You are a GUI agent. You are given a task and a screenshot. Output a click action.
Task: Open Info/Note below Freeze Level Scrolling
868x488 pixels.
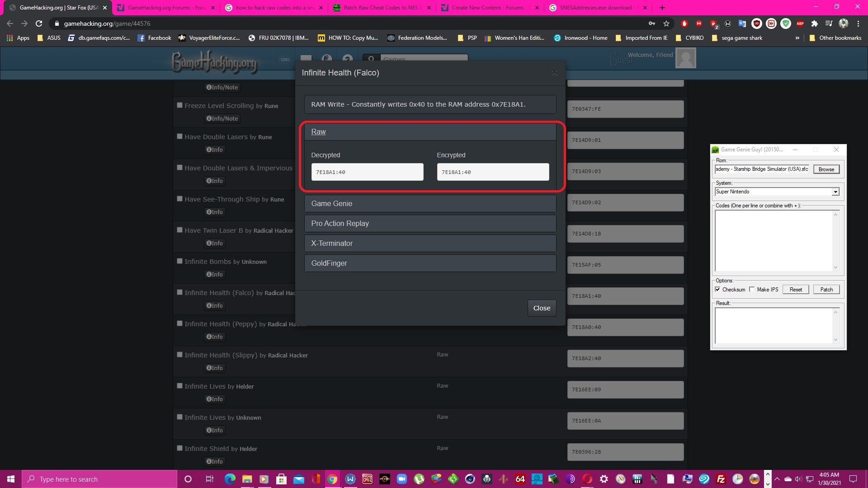pyautogui.click(x=222, y=118)
